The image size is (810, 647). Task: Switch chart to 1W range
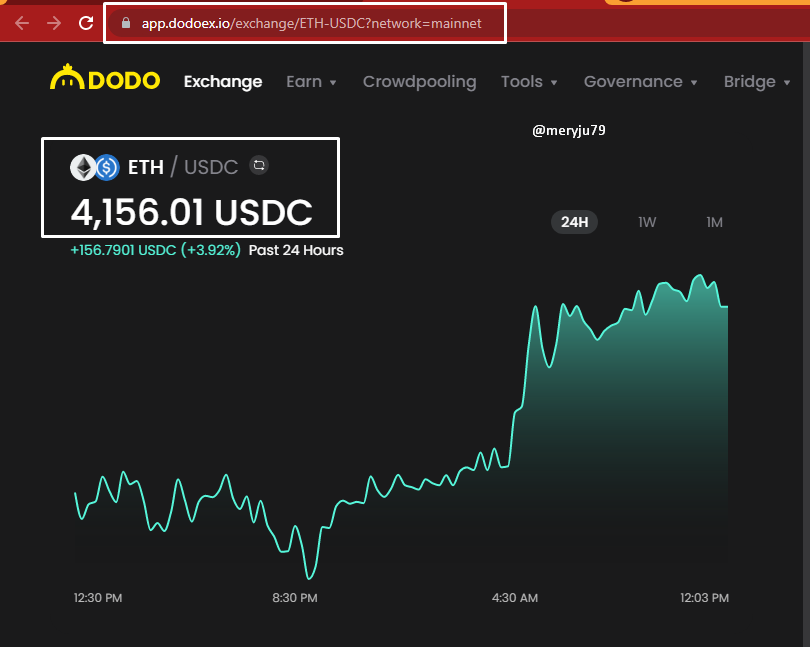pos(647,222)
